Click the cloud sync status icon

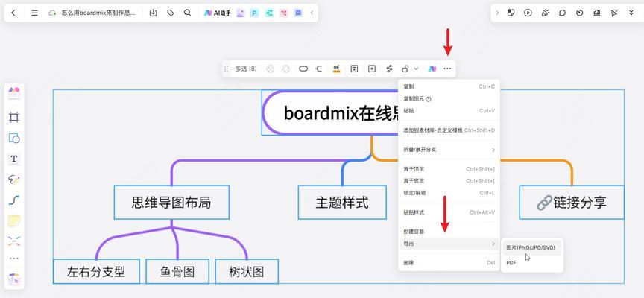(52, 13)
